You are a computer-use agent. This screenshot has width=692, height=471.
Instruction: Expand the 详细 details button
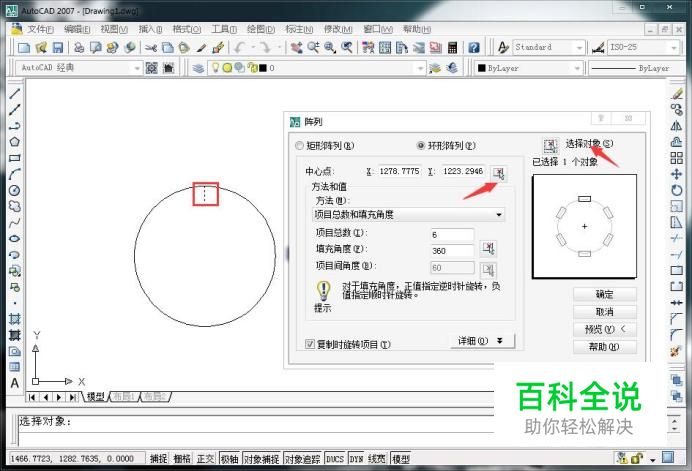tap(482, 341)
